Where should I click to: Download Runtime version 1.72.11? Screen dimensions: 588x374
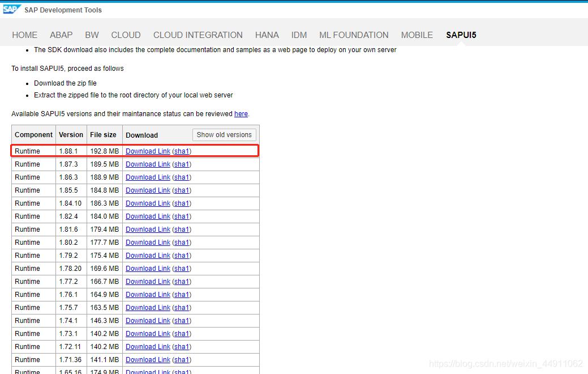[148, 347]
